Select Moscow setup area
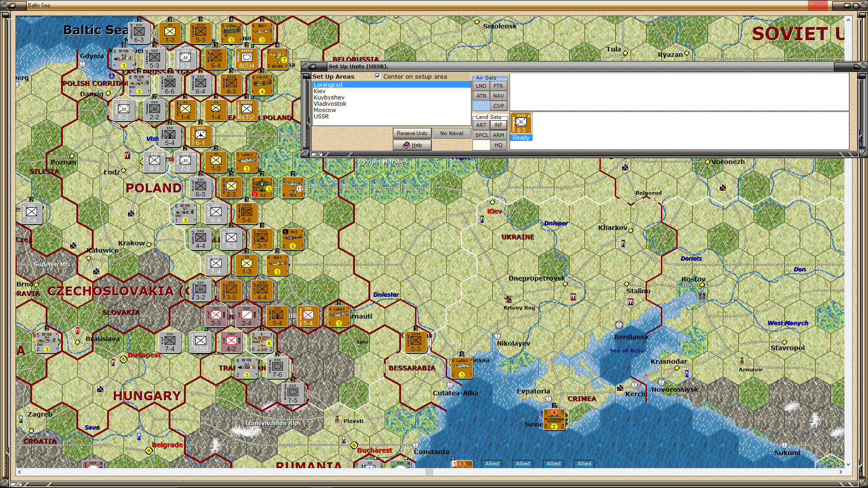 (325, 110)
